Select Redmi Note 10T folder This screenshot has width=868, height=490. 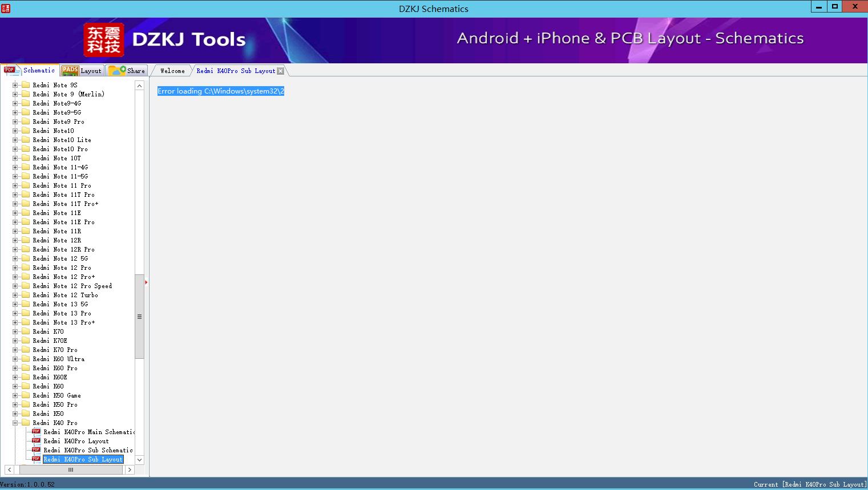pyautogui.click(x=57, y=158)
